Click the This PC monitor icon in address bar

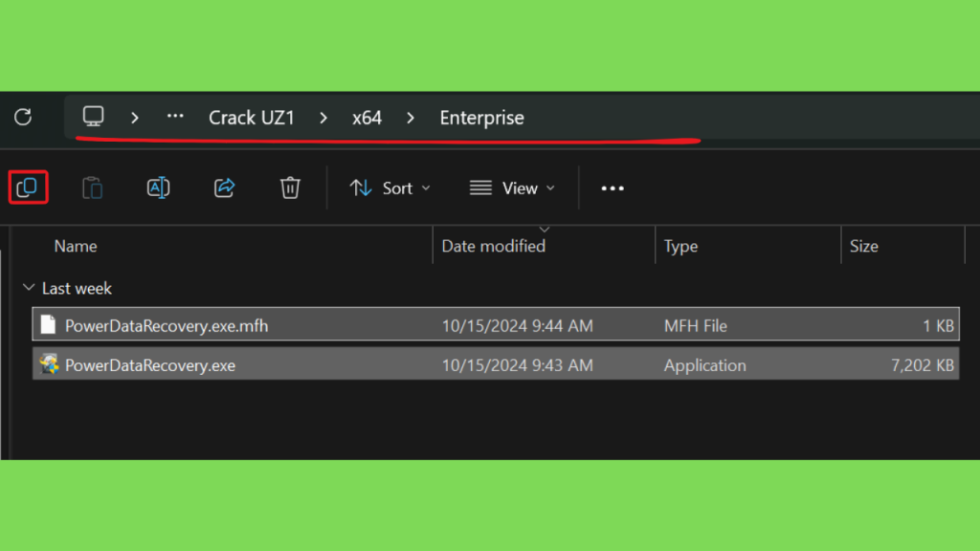pyautogui.click(x=93, y=116)
